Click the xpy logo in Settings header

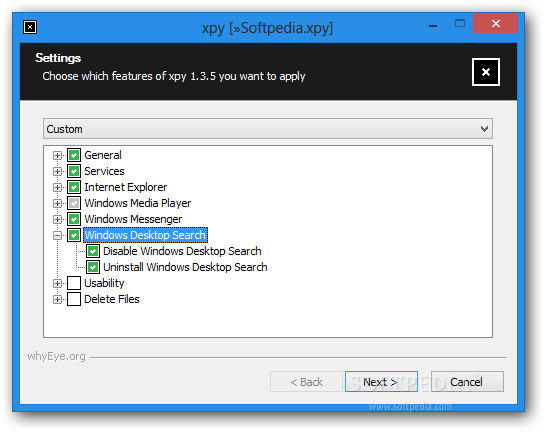[486, 72]
